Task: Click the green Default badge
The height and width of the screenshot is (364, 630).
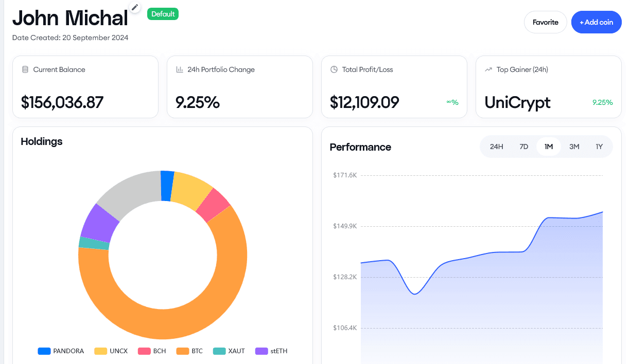Action: click(x=163, y=14)
